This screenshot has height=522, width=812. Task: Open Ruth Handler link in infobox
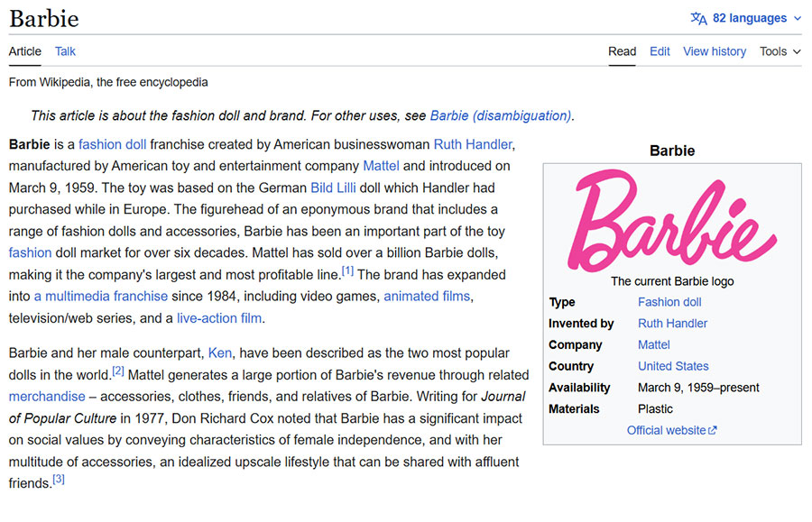point(672,324)
